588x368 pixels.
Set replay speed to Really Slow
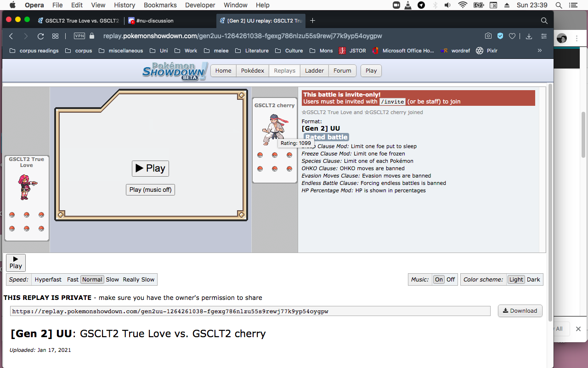[x=139, y=279]
